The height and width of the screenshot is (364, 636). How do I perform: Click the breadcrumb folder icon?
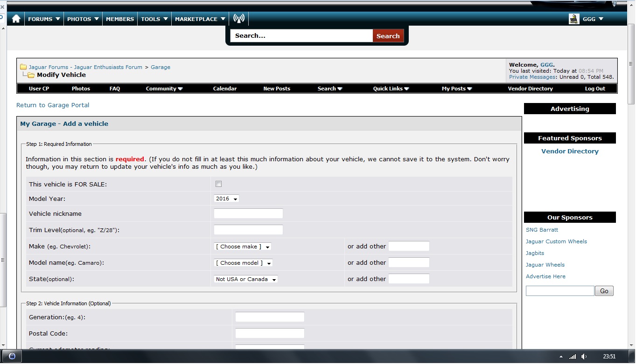[x=23, y=67]
